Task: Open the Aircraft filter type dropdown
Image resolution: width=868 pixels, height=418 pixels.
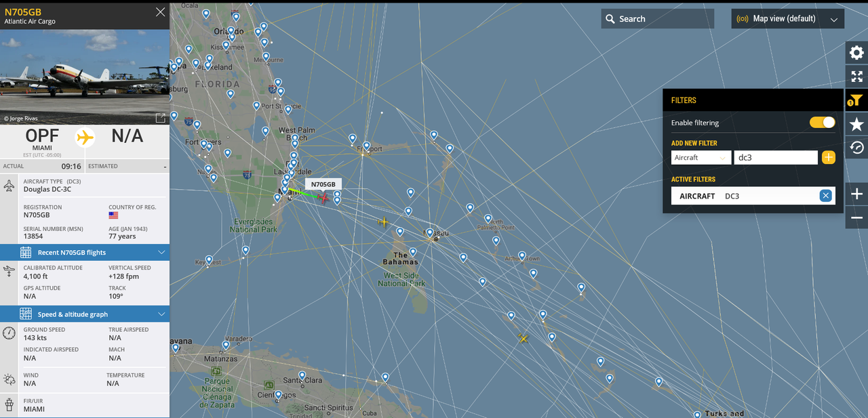Action: 701,157
